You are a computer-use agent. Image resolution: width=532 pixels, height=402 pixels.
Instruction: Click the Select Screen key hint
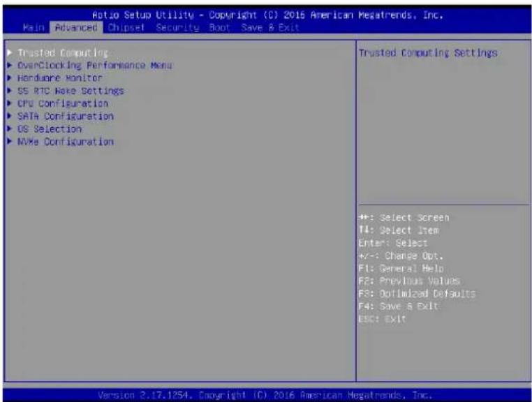click(x=404, y=218)
